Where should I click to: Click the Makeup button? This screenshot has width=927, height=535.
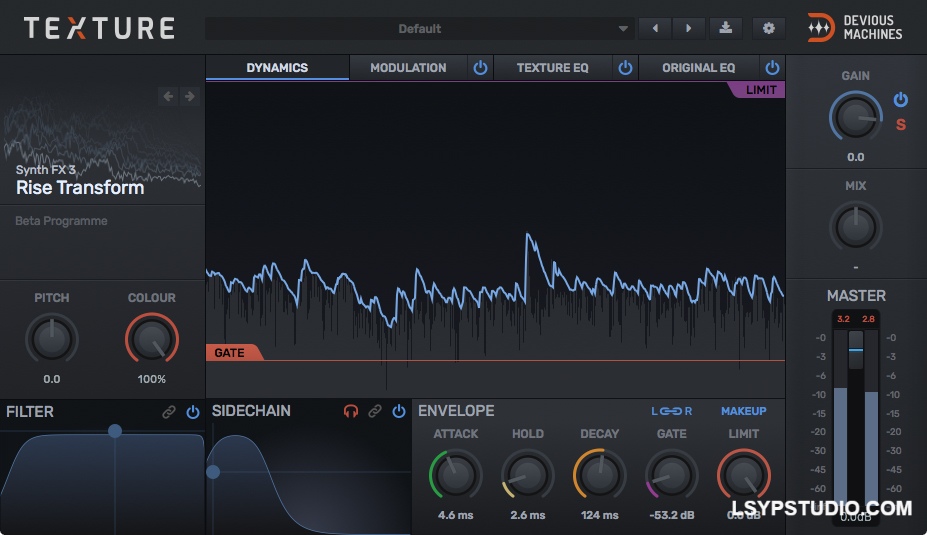coord(743,411)
